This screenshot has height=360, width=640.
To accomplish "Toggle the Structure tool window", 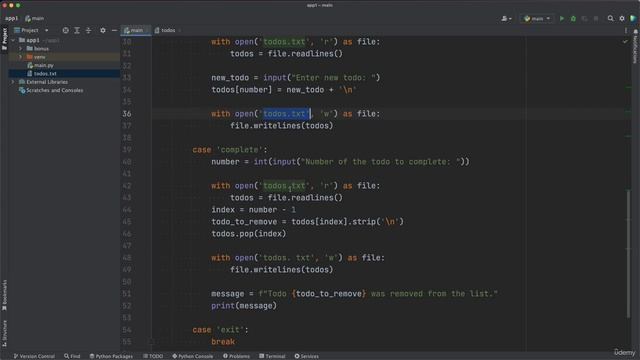I will pyautogui.click(x=4, y=333).
